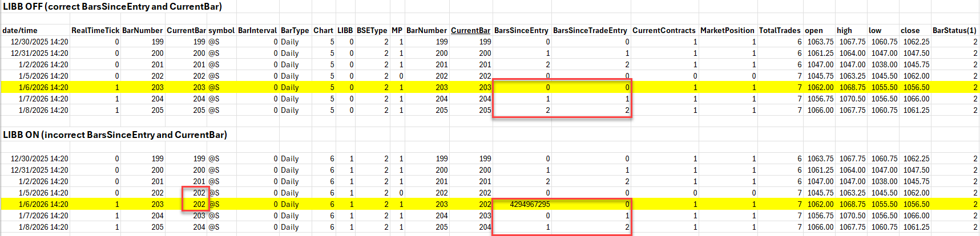Click the BarType column header

(295, 30)
